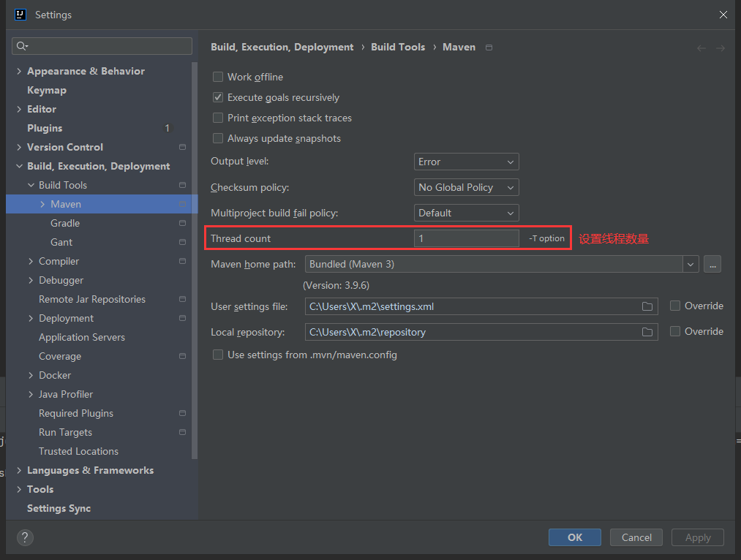Check Override for User settings file
This screenshot has height=560, width=741.
pyautogui.click(x=675, y=306)
